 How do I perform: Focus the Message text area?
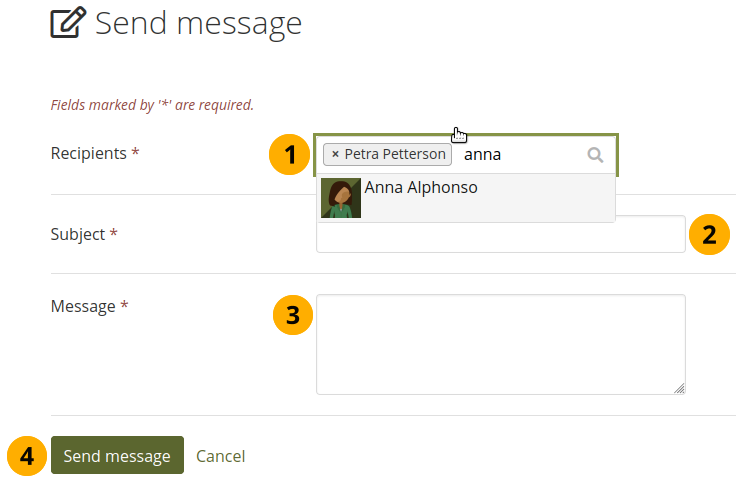500,344
